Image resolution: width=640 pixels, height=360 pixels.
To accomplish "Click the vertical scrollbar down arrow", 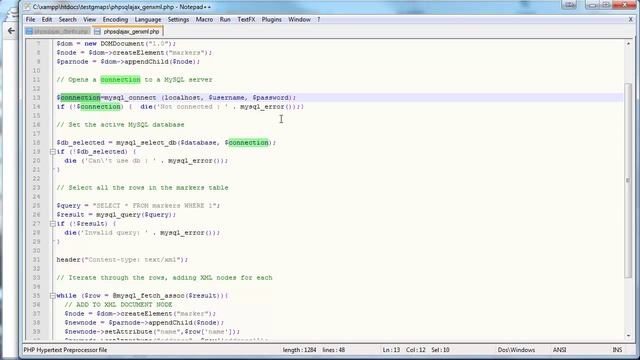I will click(628, 336).
